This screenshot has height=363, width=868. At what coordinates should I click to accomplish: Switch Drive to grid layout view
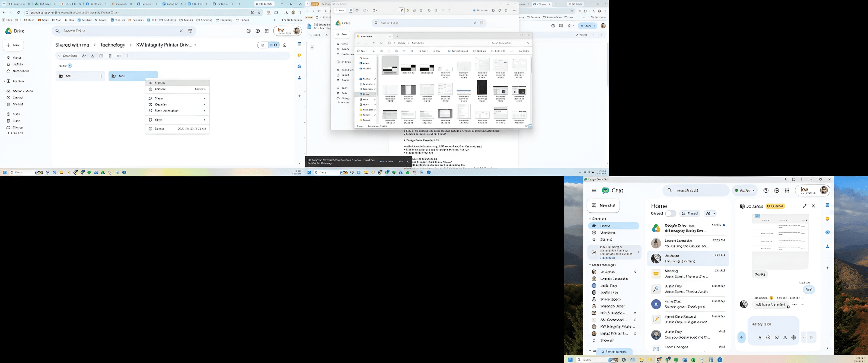point(274,45)
